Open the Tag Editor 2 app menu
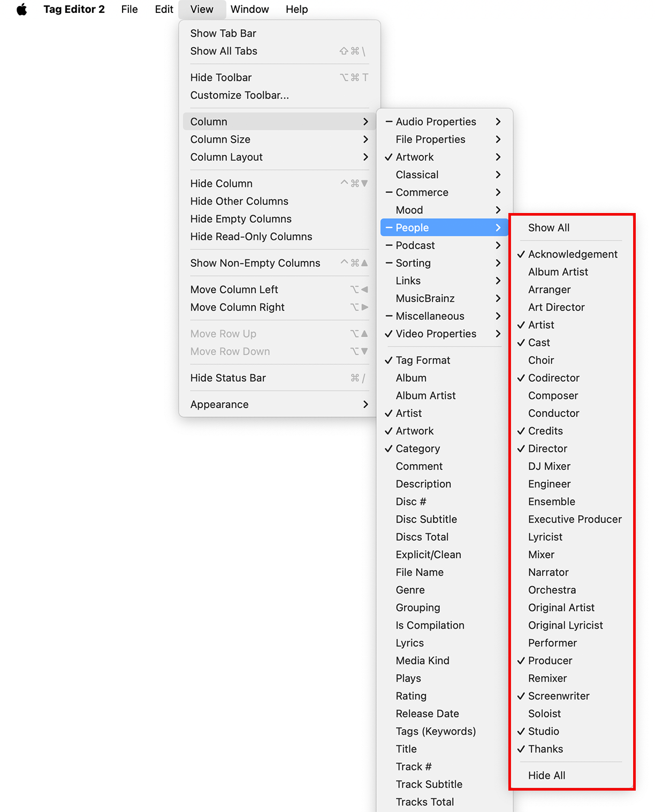This screenshot has height=812, width=655. click(x=74, y=9)
